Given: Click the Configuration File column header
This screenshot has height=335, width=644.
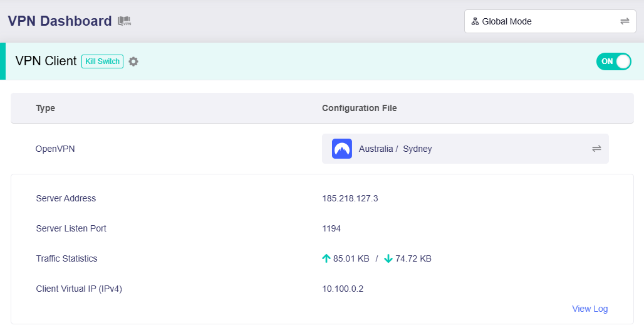Looking at the screenshot, I should [359, 108].
